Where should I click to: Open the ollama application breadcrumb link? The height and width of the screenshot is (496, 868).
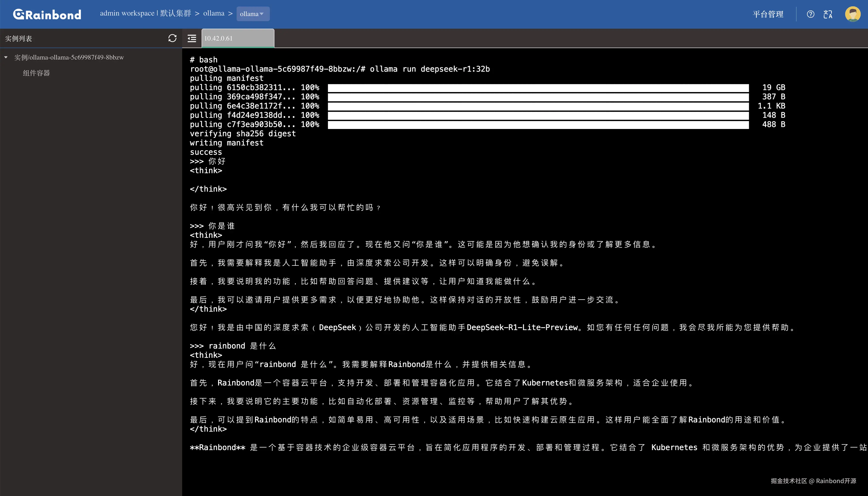[213, 13]
